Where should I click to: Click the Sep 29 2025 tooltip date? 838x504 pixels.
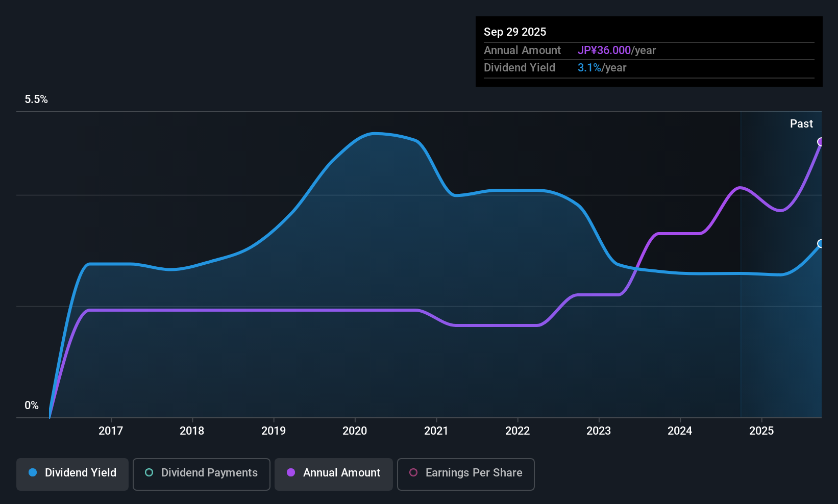coord(515,32)
